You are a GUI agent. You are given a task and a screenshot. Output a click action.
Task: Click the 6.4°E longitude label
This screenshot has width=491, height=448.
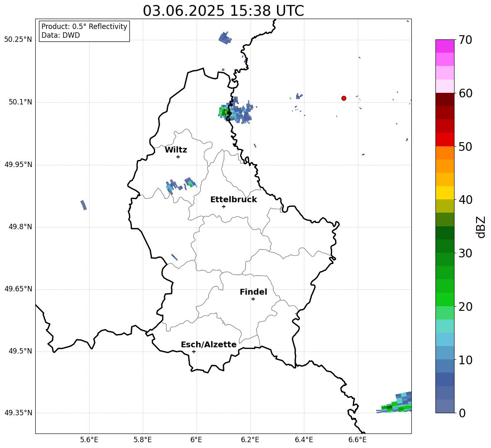coord(304,440)
